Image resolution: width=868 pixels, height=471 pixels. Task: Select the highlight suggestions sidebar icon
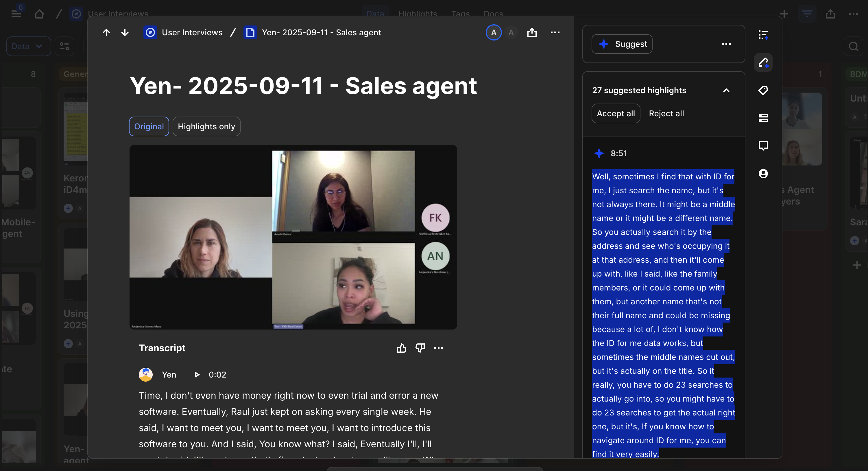[763, 63]
